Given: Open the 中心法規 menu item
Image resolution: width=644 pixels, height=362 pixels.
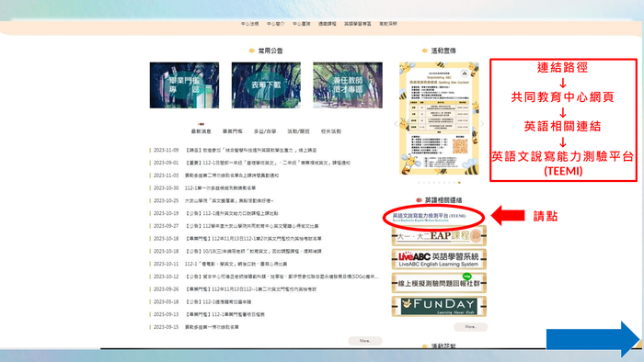Looking at the screenshot, I should [x=249, y=24].
